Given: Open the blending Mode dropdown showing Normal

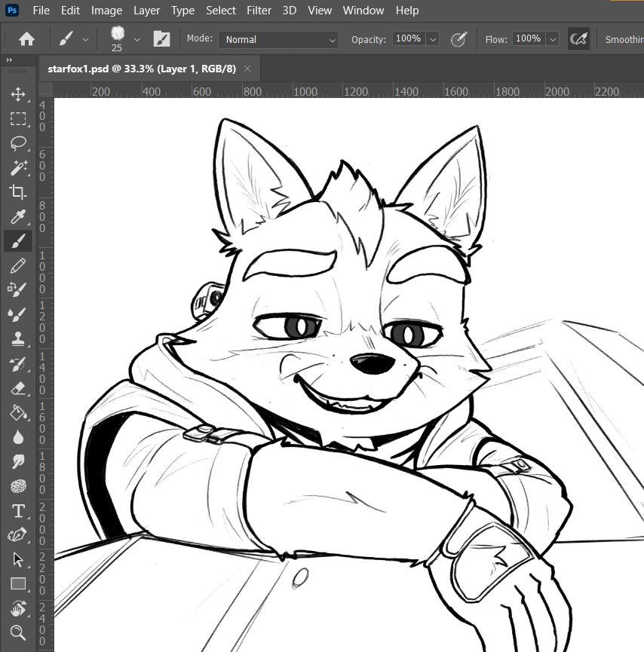Looking at the screenshot, I should coord(279,40).
